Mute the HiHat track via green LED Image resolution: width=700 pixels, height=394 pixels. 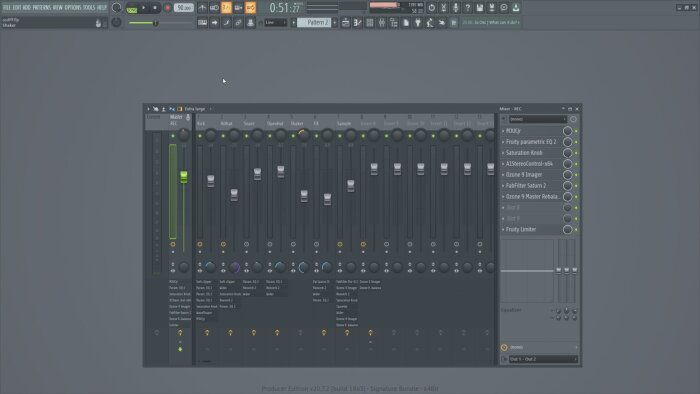[x=223, y=136]
